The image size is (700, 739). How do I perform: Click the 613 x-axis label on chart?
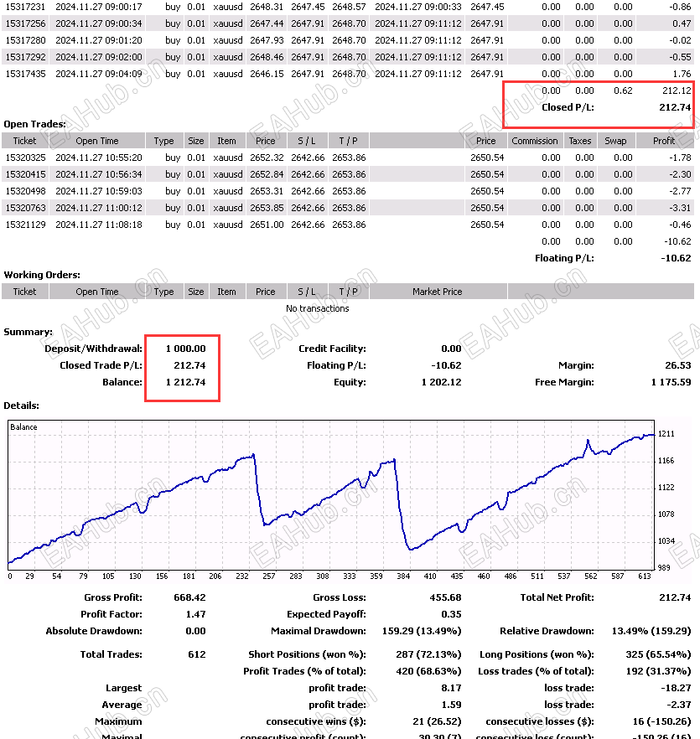645,576
